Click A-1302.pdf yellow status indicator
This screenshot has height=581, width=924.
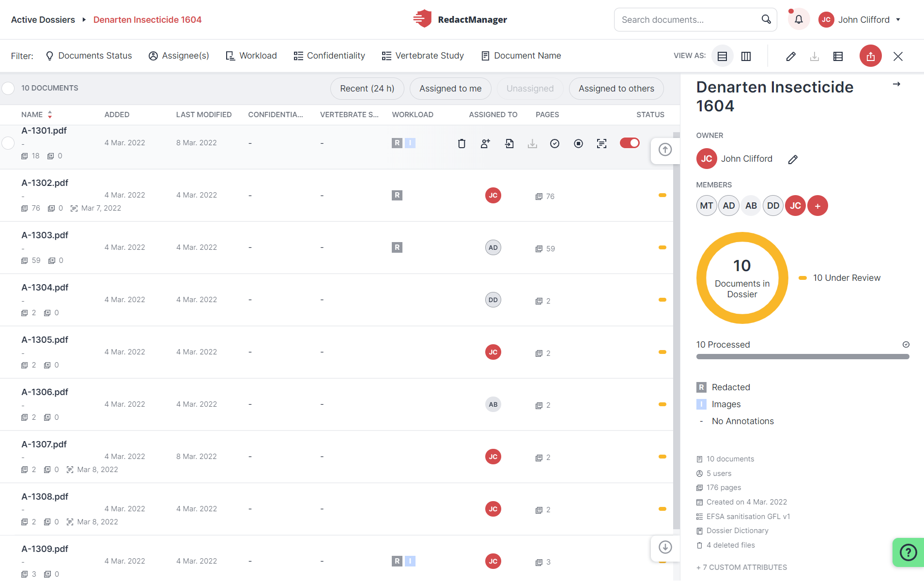(662, 195)
